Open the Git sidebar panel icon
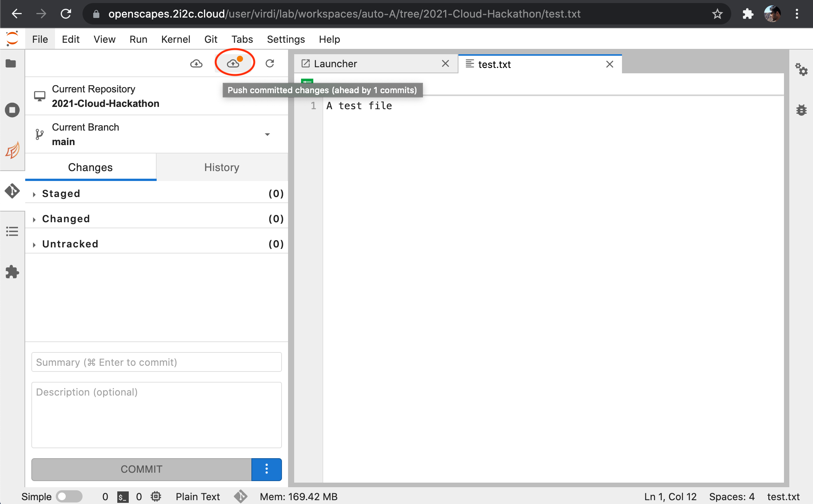 [12, 191]
